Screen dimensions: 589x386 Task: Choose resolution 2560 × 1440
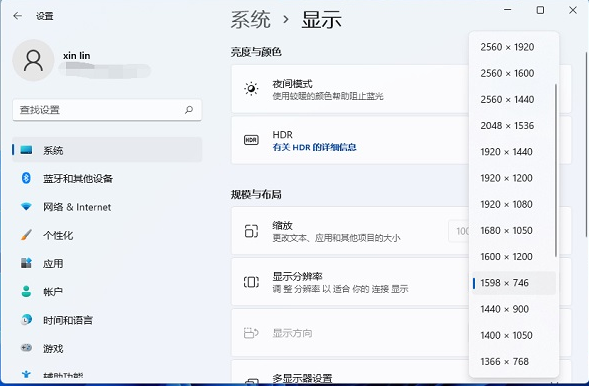click(514, 100)
